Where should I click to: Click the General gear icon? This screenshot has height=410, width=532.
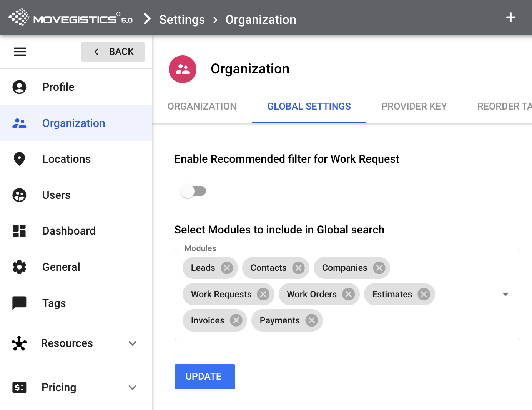[x=19, y=267]
